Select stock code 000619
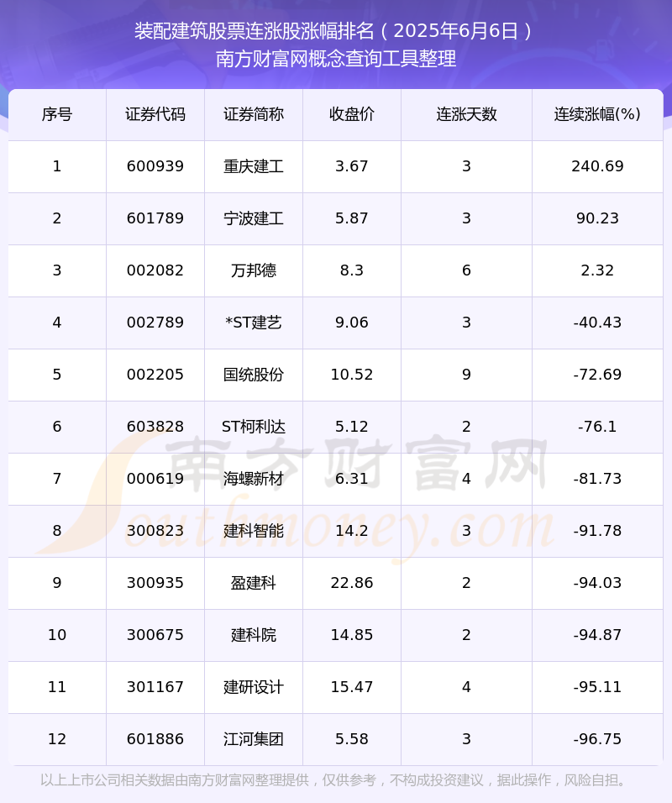The image size is (672, 803). coord(155,479)
